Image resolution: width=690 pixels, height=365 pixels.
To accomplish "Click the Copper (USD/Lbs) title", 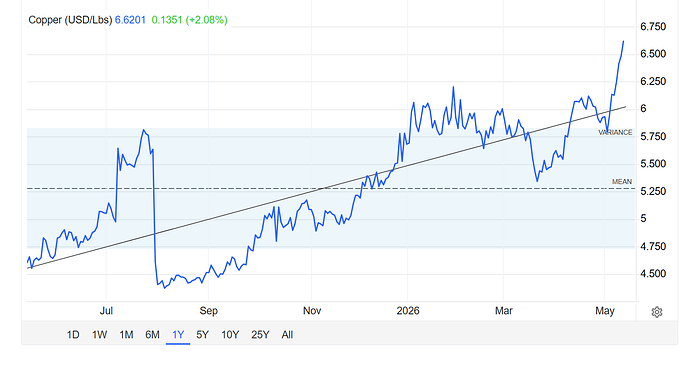I will tap(70, 20).
